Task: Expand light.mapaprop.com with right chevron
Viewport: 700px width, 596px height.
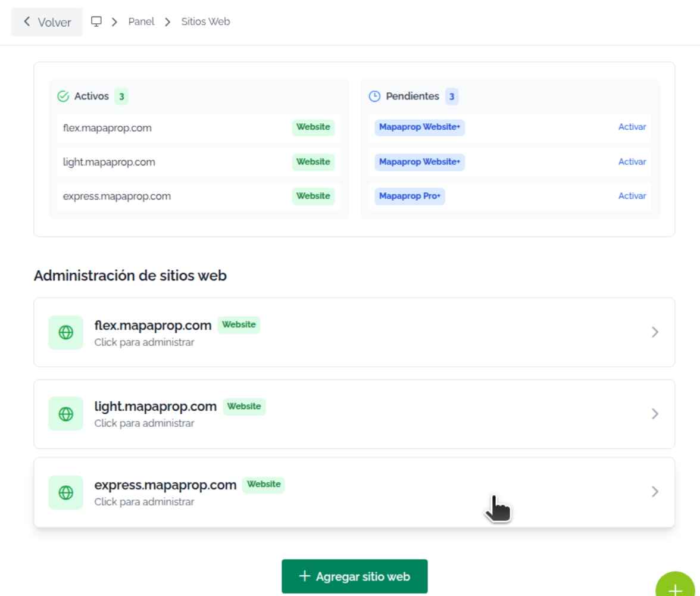Action: (x=655, y=414)
